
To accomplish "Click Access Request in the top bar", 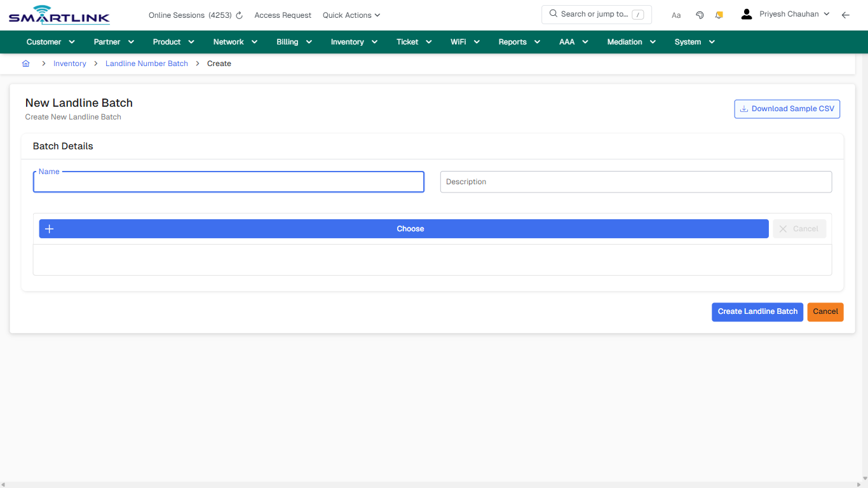I will click(x=282, y=15).
